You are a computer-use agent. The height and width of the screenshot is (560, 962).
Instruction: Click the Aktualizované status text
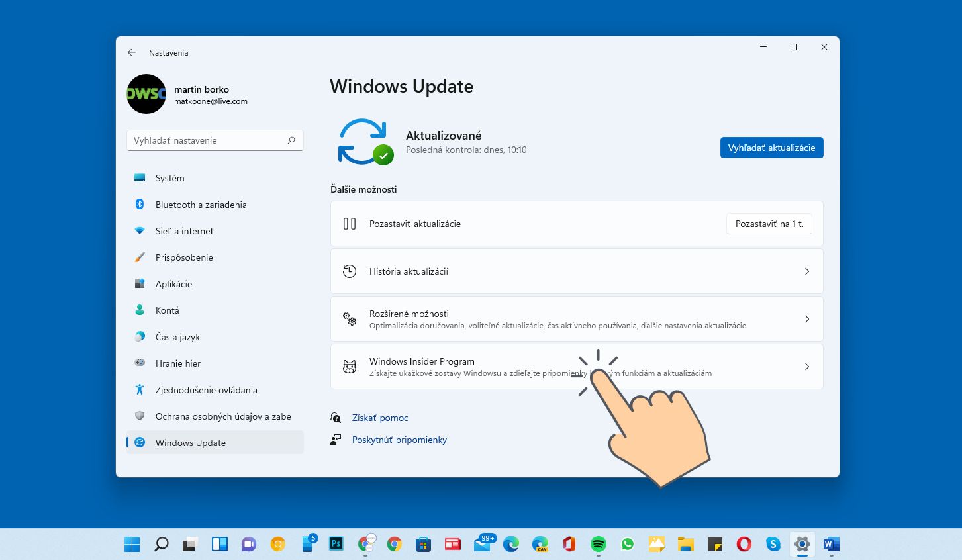(x=444, y=136)
